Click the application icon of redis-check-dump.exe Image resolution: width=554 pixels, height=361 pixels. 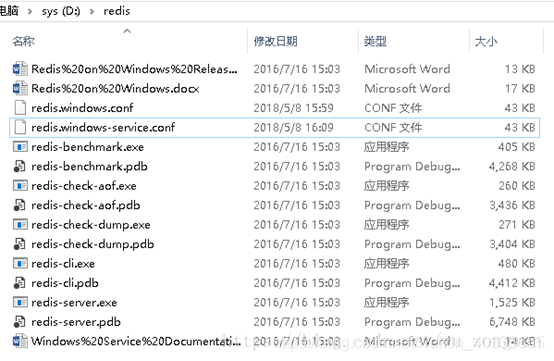click(x=20, y=224)
